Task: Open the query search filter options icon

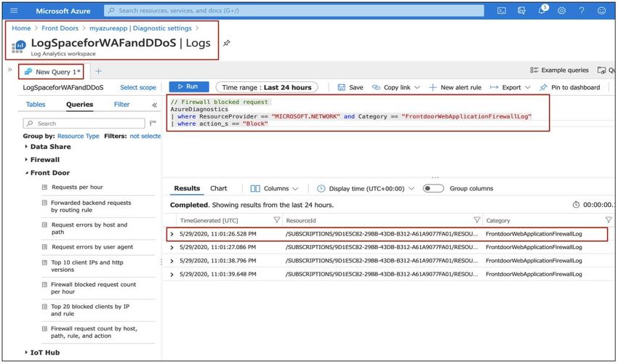Action: coord(153,124)
